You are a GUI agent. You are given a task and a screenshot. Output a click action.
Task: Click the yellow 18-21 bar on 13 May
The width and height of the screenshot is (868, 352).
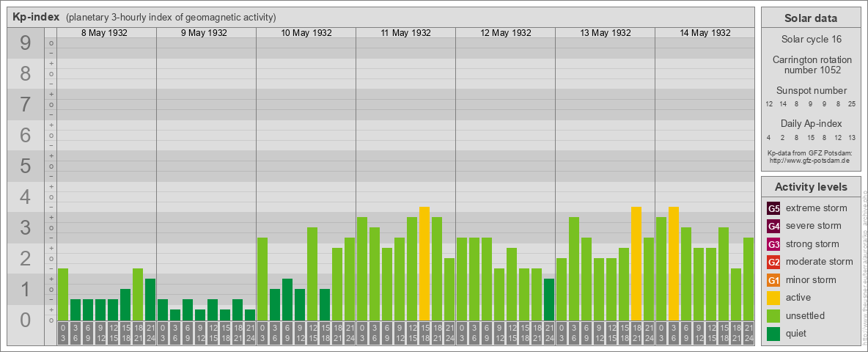pyautogui.click(x=636, y=263)
